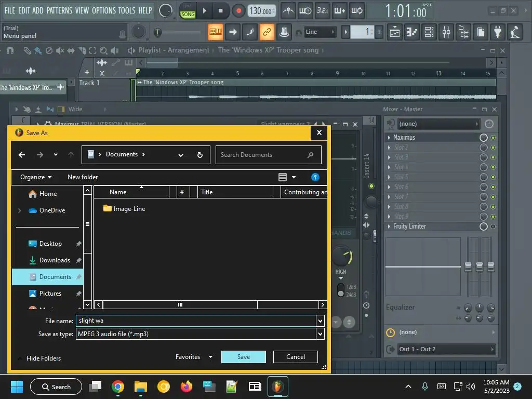
Task: Click the first equalizer fader in the Mixer
Action: [x=468, y=267]
